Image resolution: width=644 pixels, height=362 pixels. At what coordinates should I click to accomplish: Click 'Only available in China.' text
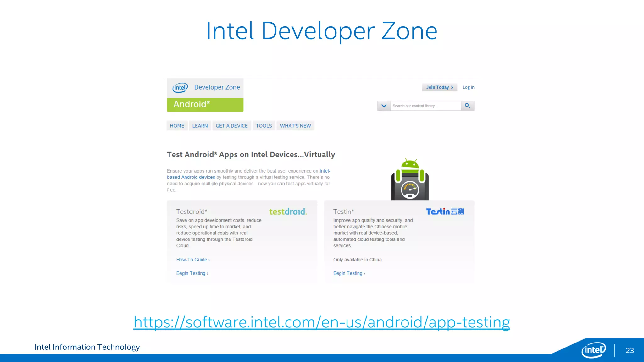[x=358, y=260]
